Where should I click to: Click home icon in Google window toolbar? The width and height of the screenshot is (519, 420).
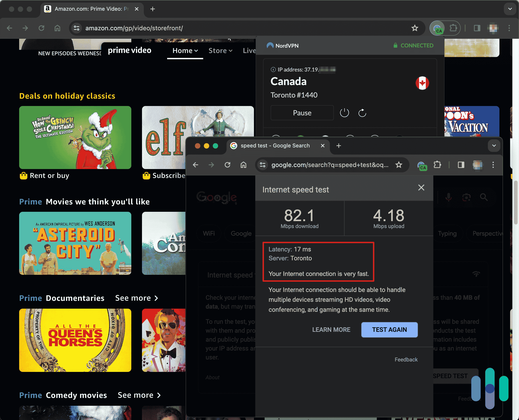pos(243,165)
